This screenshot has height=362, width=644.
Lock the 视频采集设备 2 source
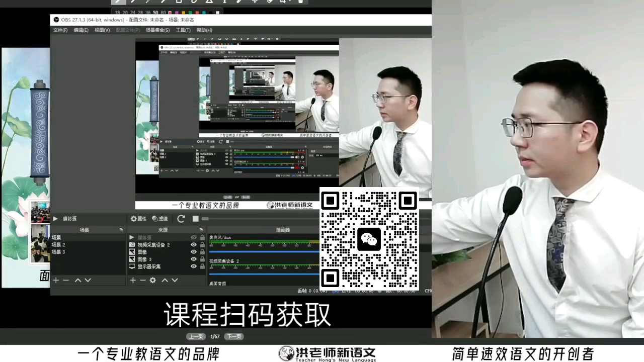pos(202,245)
